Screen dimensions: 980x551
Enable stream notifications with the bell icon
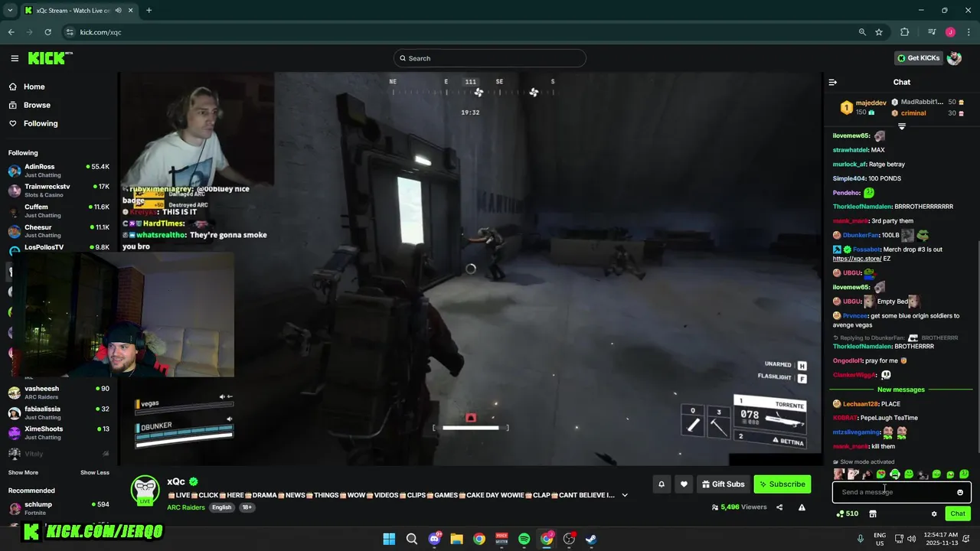pos(661,484)
